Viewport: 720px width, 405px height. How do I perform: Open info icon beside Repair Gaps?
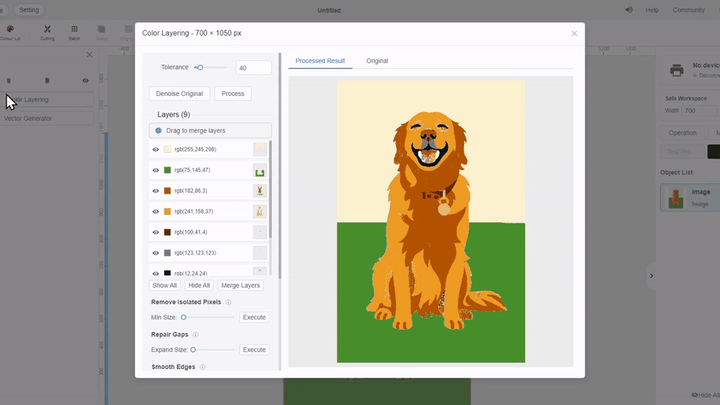[x=195, y=335]
